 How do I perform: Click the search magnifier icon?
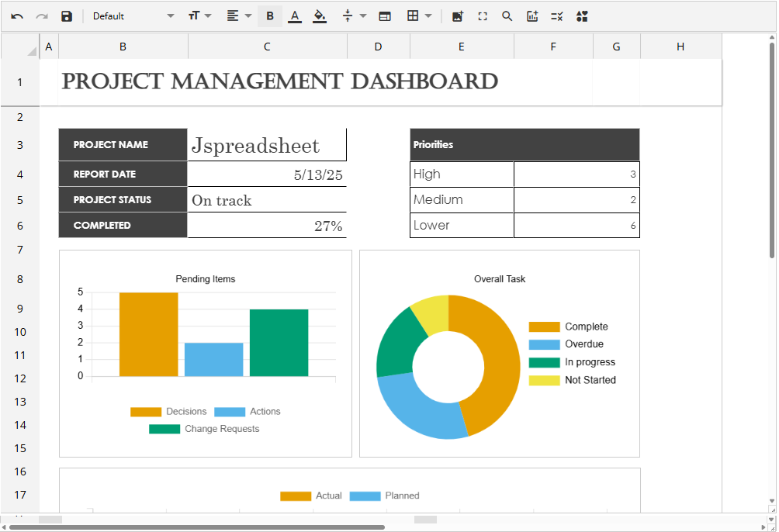pos(507,16)
